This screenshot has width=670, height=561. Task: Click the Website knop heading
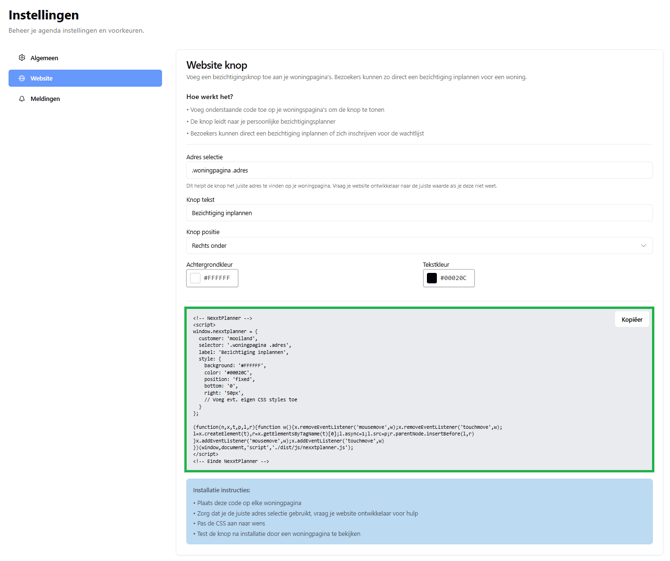217,65
